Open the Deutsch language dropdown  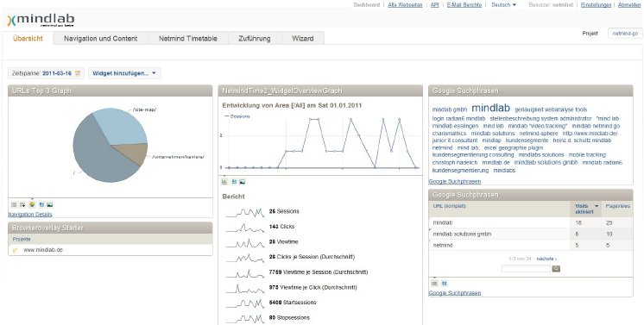click(x=503, y=5)
